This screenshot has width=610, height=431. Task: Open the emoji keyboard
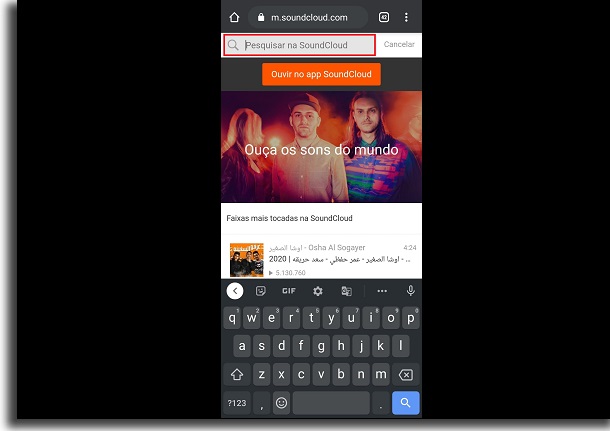tap(282, 403)
